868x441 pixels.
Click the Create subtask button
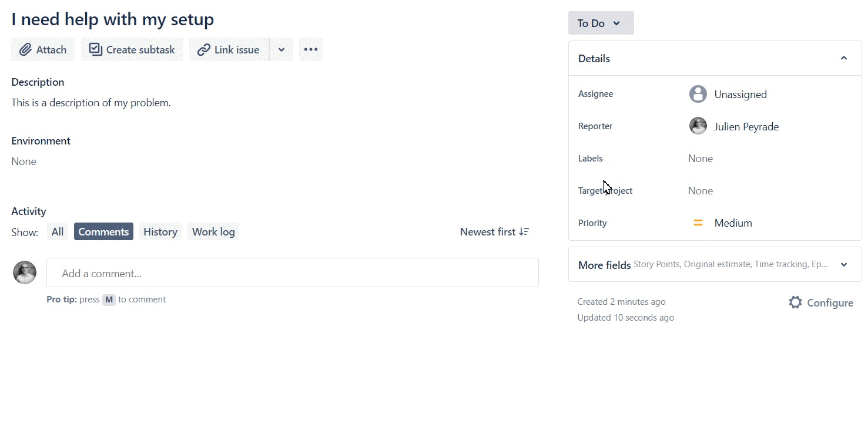pyautogui.click(x=132, y=50)
